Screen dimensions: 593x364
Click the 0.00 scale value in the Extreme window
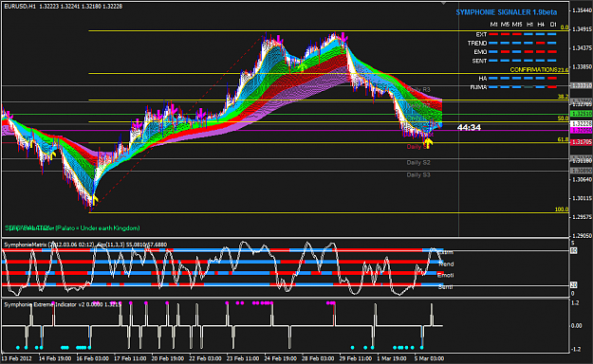pos(577,326)
